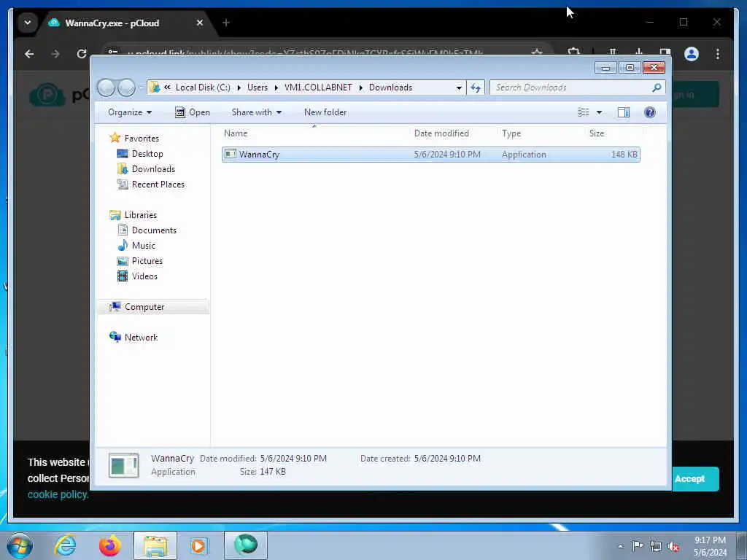This screenshot has width=747, height=560.
Task: Click the WannaCry application file icon
Action: [231, 154]
